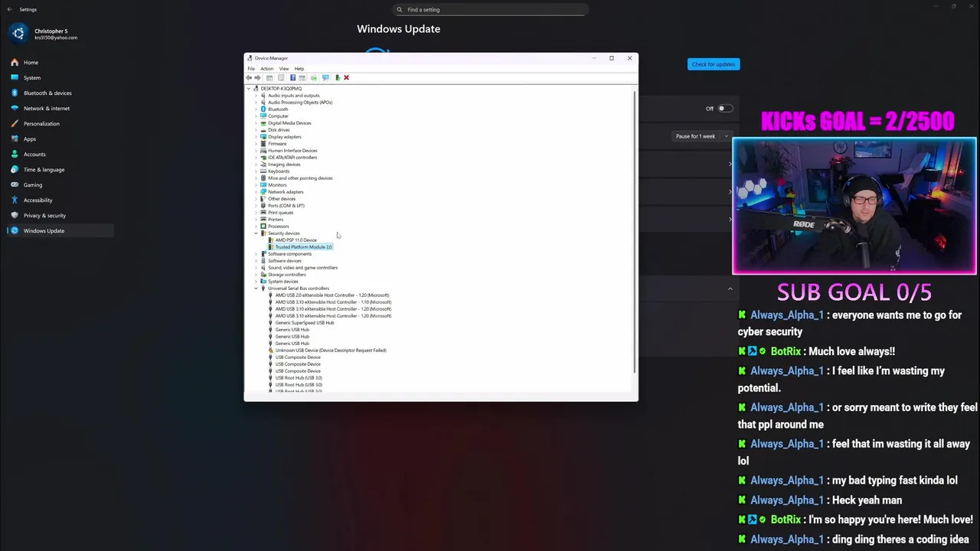Select AMD USB 3.10 Host Controller 1.10 entry
This screenshot has height=551, width=980.
point(333,302)
